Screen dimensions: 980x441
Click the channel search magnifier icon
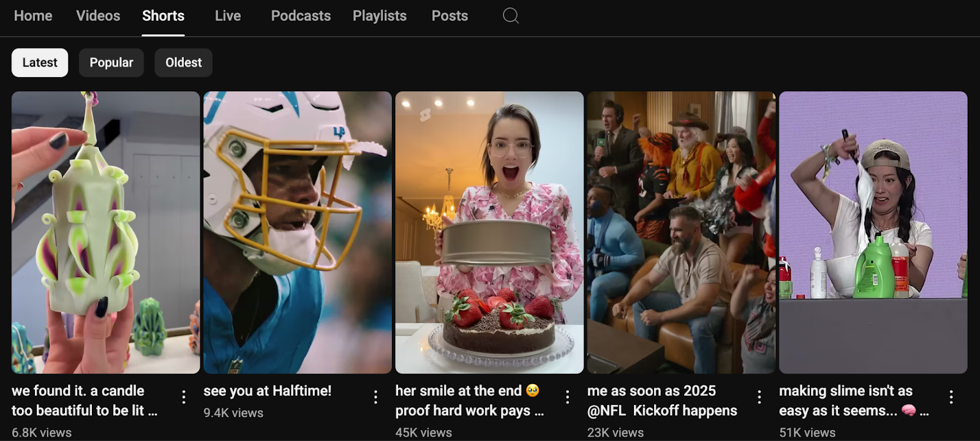point(510,16)
